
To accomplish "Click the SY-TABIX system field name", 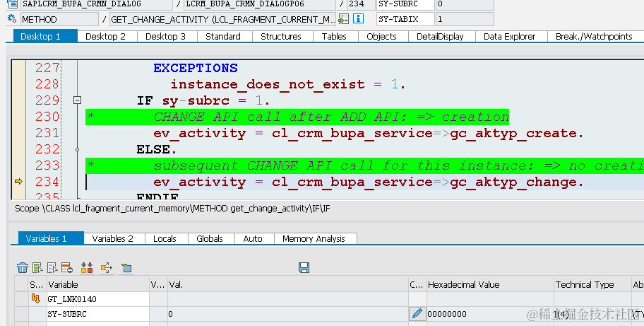I will click(x=405, y=19).
